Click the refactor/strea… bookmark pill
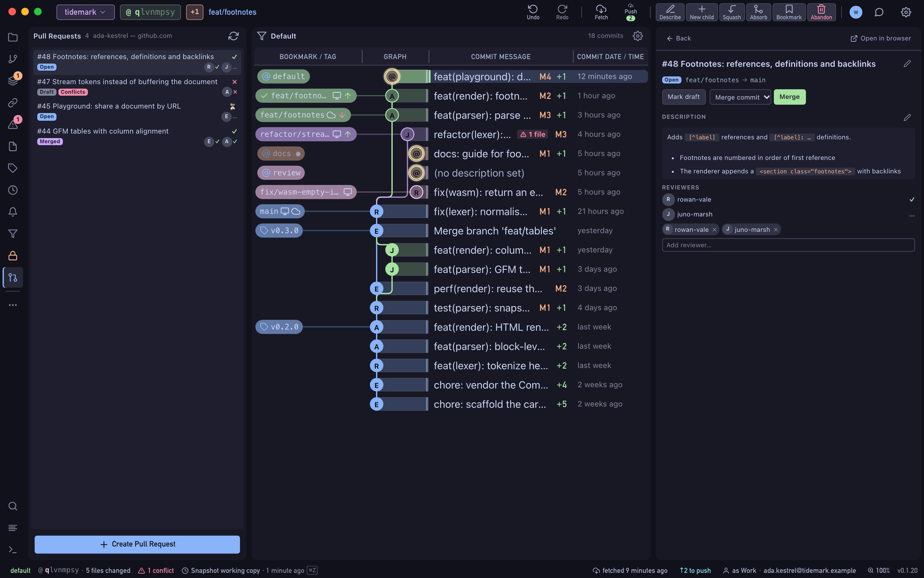The image size is (924, 578). [306, 134]
